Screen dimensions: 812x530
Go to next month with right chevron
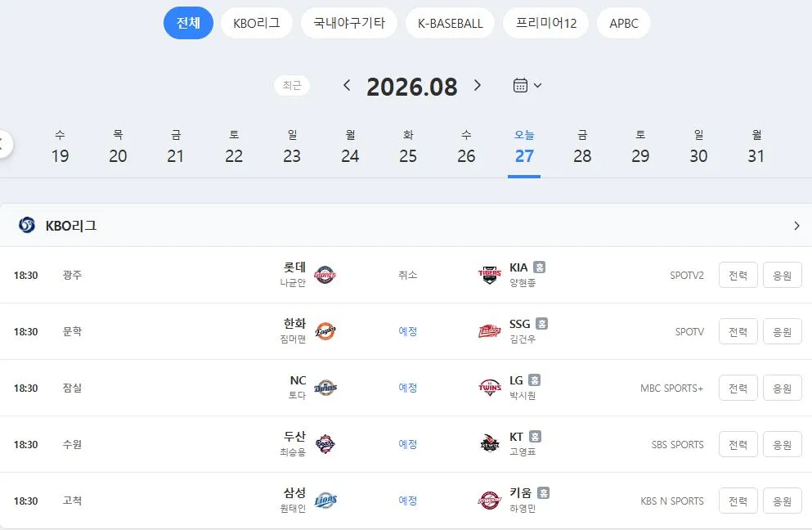coord(478,86)
